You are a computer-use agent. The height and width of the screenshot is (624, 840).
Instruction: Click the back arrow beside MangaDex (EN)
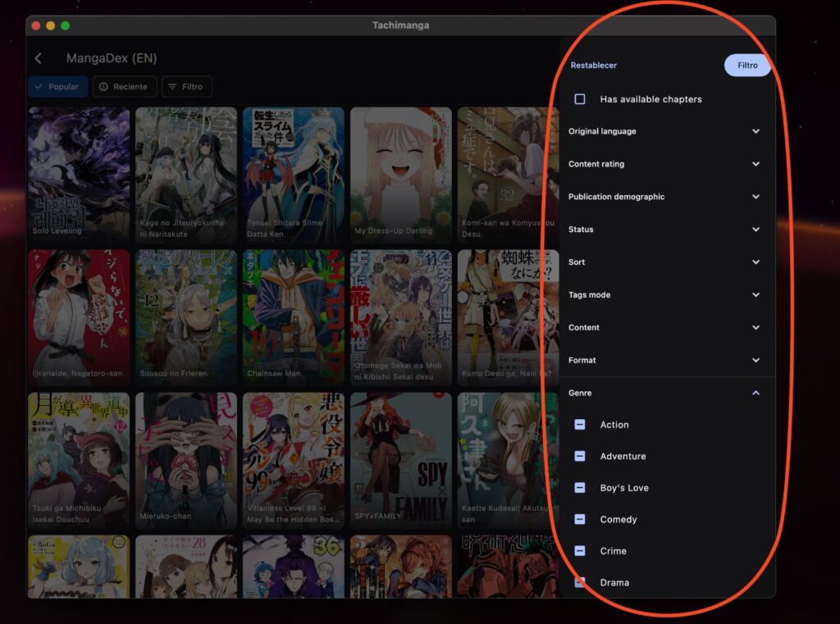(39, 57)
